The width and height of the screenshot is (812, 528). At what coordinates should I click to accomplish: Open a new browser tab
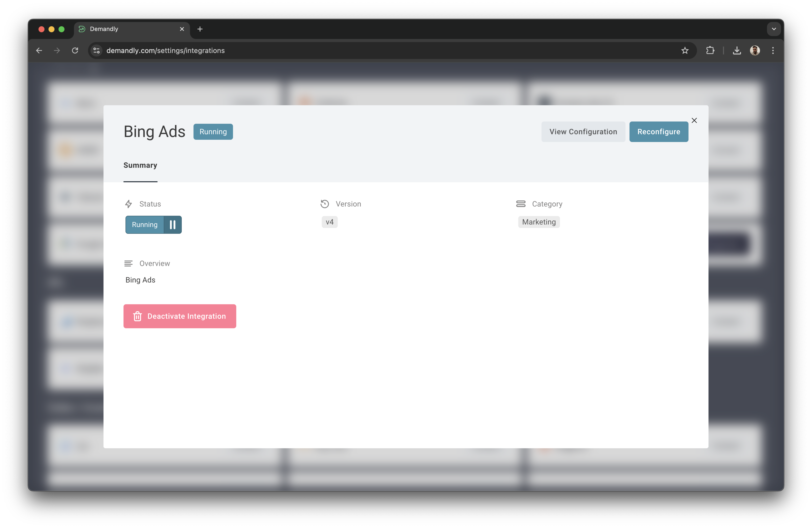pos(200,29)
